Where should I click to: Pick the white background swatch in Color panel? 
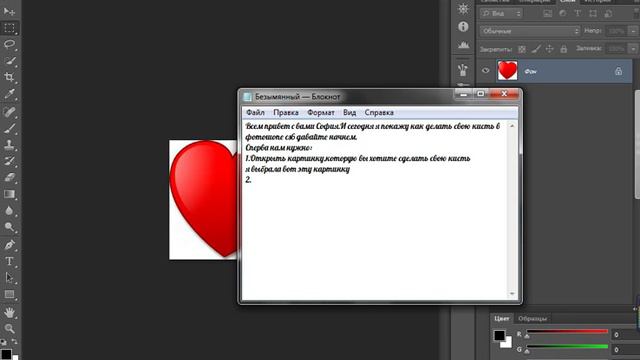[x=507, y=343]
